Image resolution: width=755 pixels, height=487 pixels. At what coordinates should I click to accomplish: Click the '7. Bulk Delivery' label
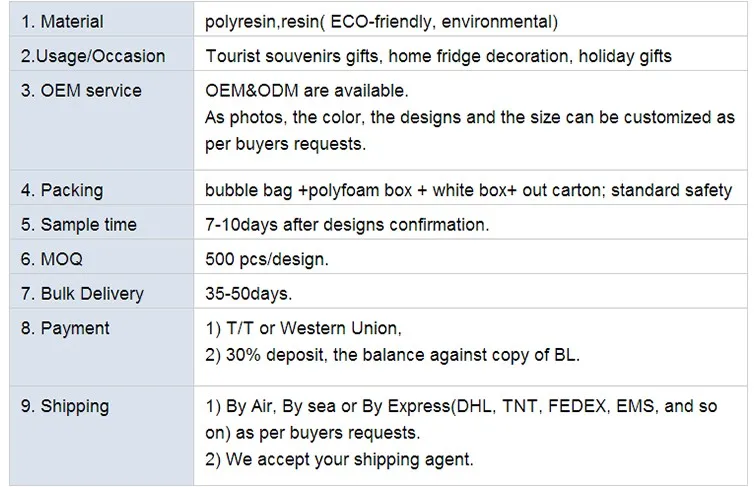pos(82,294)
